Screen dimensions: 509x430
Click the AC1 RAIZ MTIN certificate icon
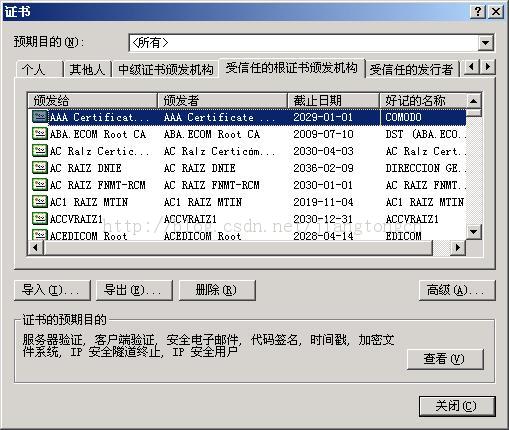pos(40,202)
